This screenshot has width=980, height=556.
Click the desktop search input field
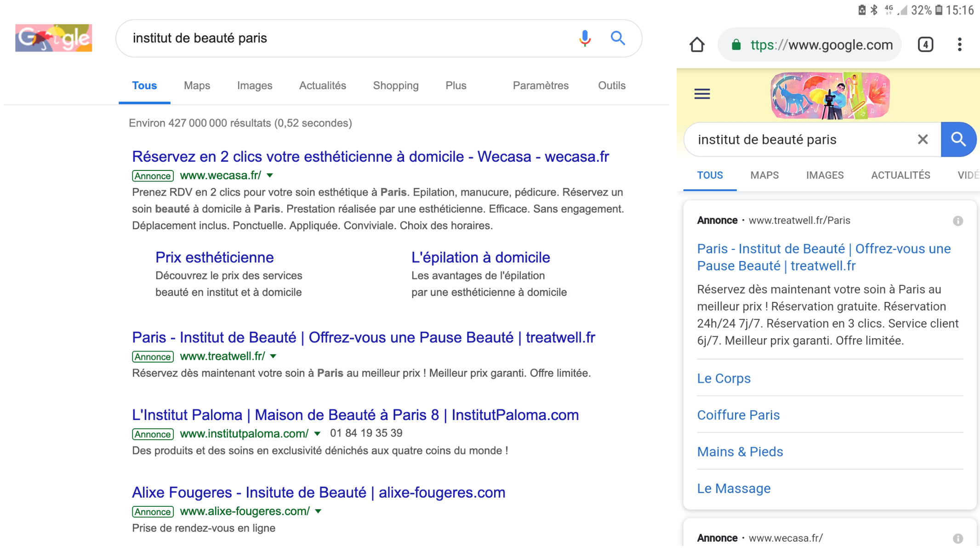(340, 38)
